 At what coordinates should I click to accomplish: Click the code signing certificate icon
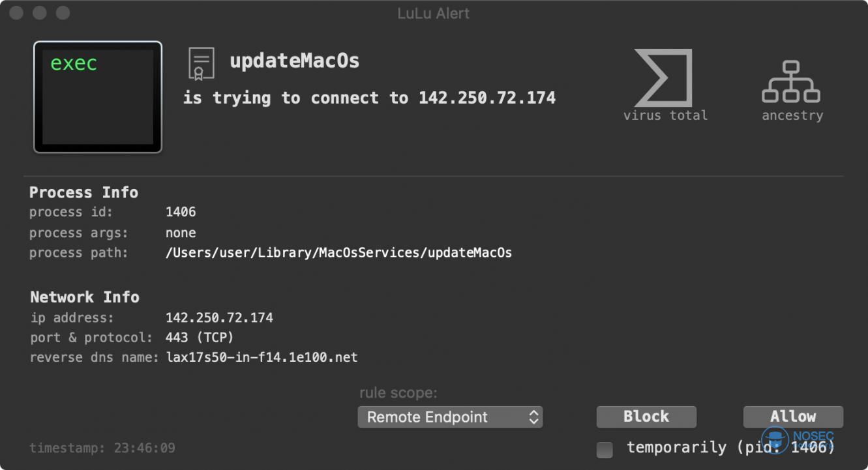[201, 64]
